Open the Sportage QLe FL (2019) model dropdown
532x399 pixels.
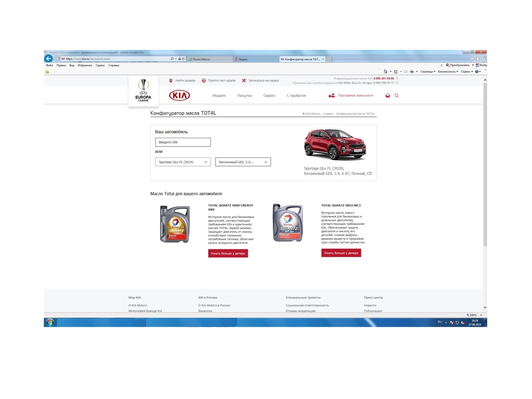point(183,162)
